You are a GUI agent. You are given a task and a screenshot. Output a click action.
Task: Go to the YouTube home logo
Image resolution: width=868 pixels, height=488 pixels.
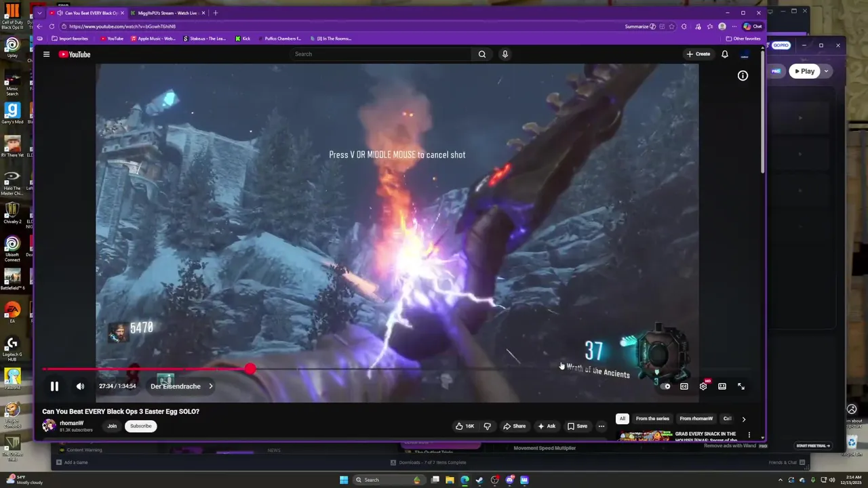click(74, 54)
